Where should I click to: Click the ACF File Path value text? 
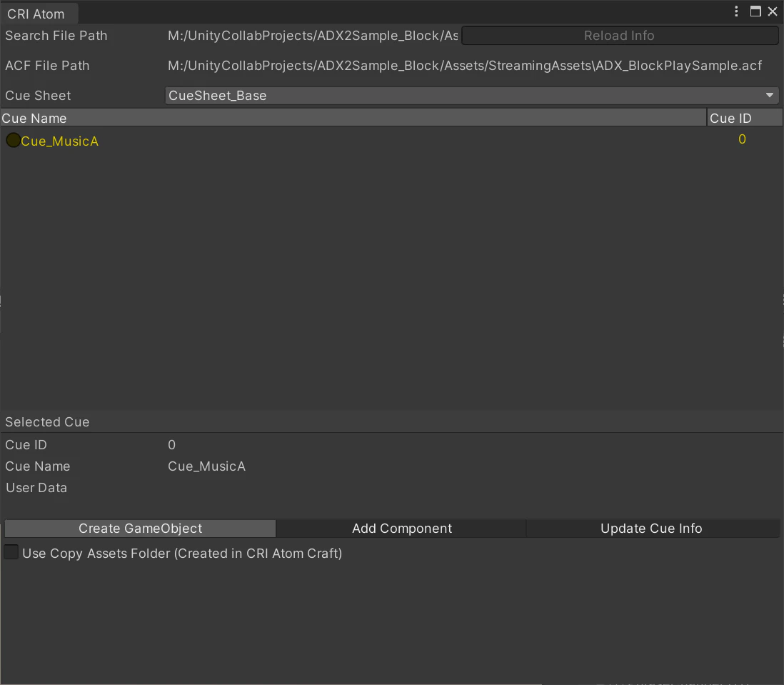(465, 66)
